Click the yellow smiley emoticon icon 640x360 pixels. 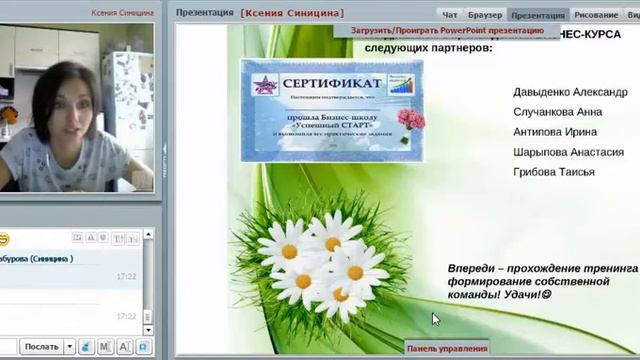point(3,239)
